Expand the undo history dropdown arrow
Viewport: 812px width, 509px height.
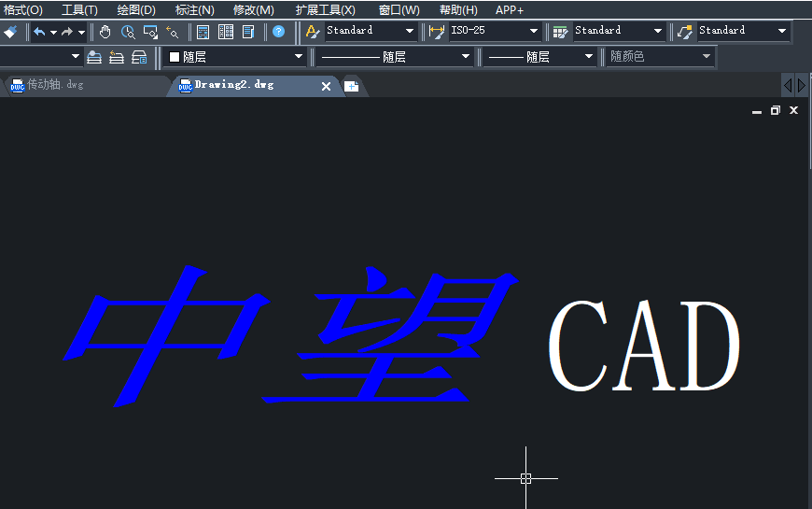[53, 32]
